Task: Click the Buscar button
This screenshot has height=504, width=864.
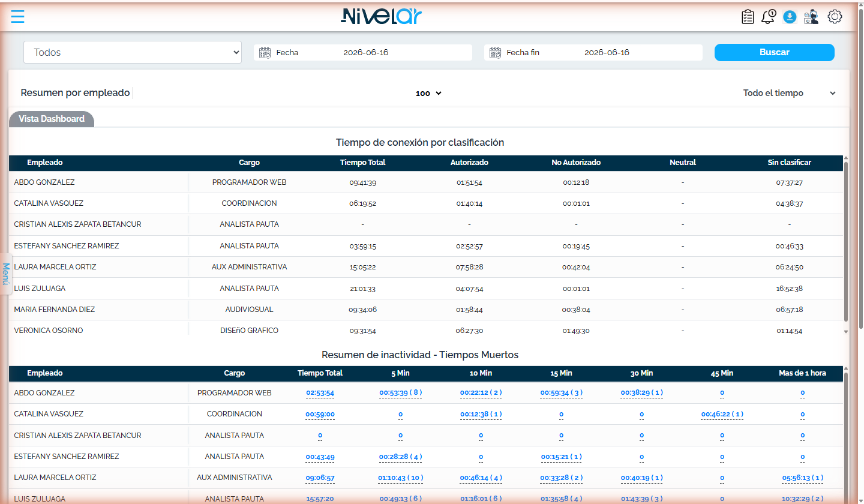Action: click(x=774, y=52)
